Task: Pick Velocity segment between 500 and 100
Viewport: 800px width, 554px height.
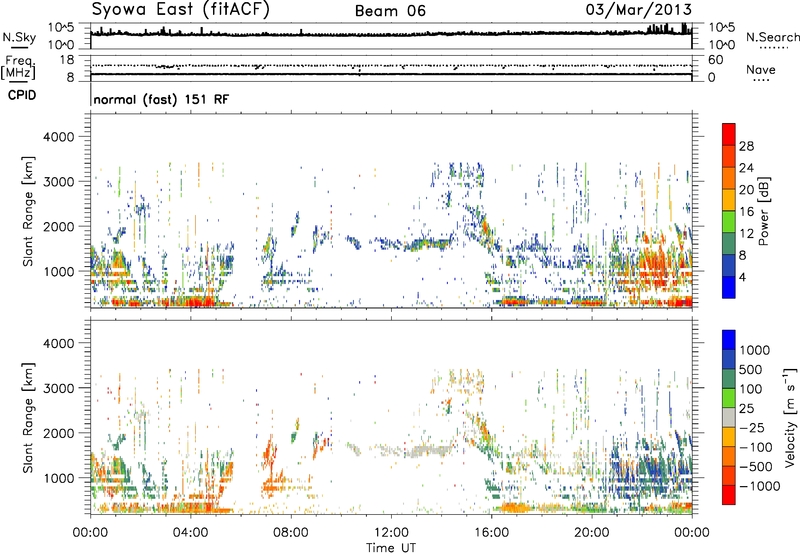Action: click(729, 379)
